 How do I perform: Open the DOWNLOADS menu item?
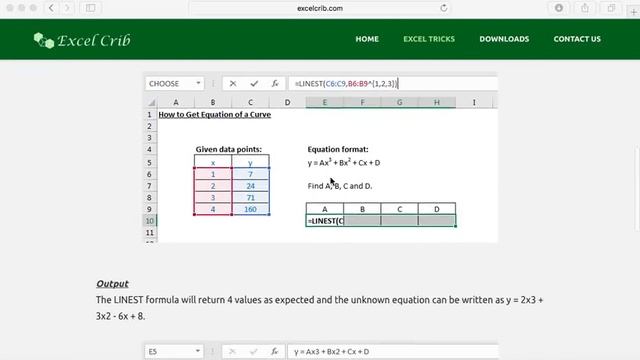pyautogui.click(x=504, y=39)
